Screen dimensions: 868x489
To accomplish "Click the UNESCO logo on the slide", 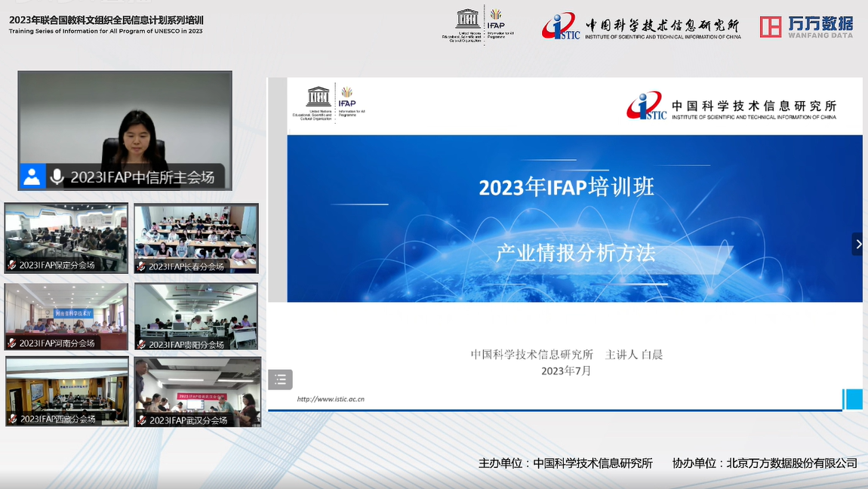I will tap(314, 103).
